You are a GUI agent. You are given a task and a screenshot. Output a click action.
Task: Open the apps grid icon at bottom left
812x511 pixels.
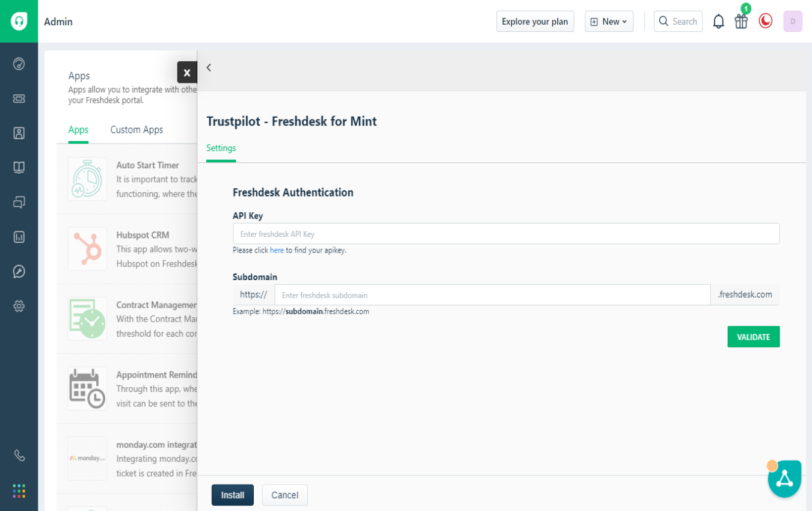[19, 491]
